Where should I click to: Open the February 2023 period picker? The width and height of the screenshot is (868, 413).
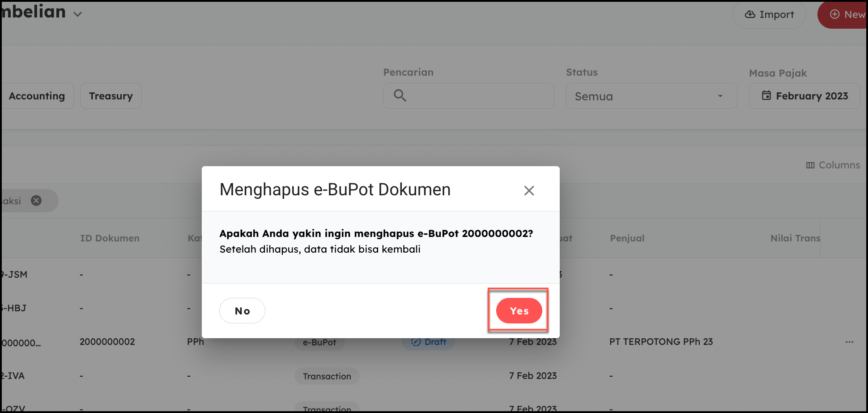point(811,96)
